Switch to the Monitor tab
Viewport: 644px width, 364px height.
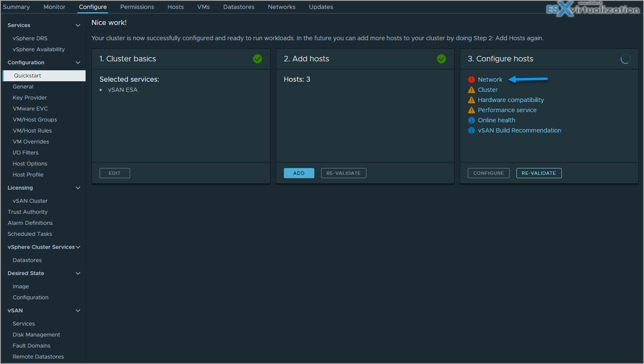coord(54,7)
